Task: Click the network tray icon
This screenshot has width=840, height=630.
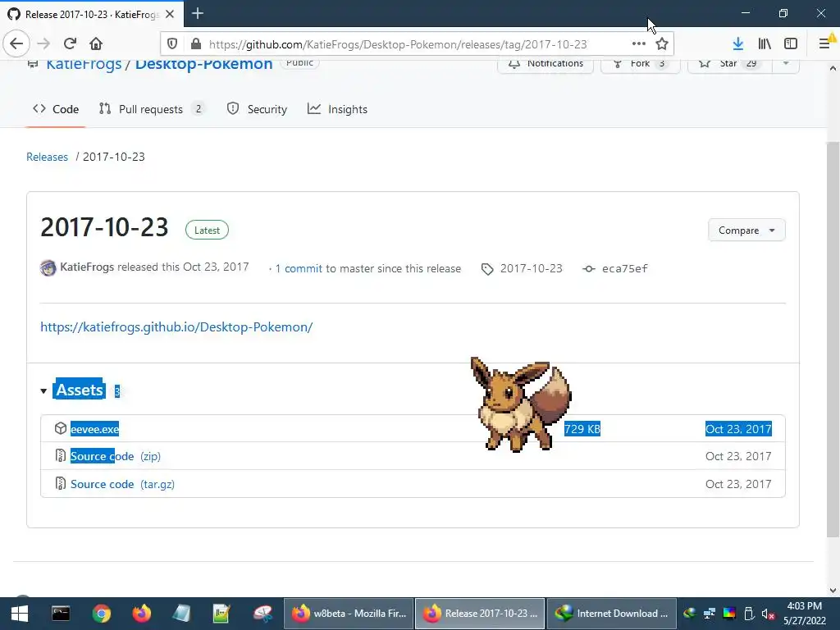Action: click(710, 614)
